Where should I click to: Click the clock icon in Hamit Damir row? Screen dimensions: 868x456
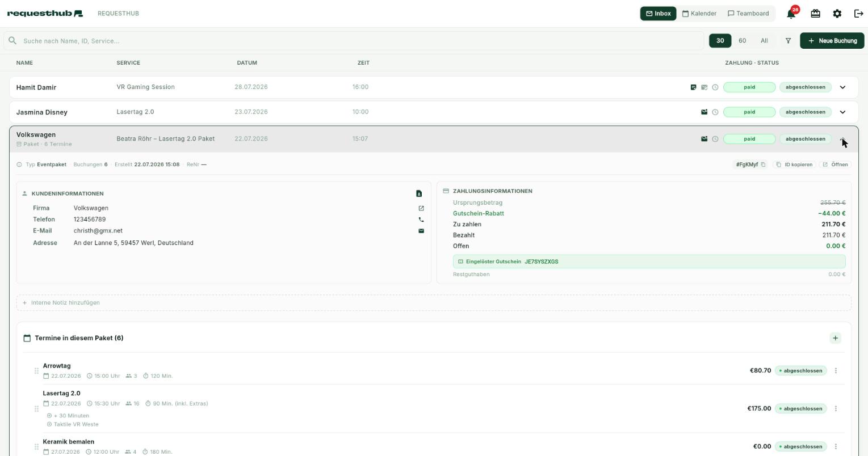[715, 87]
